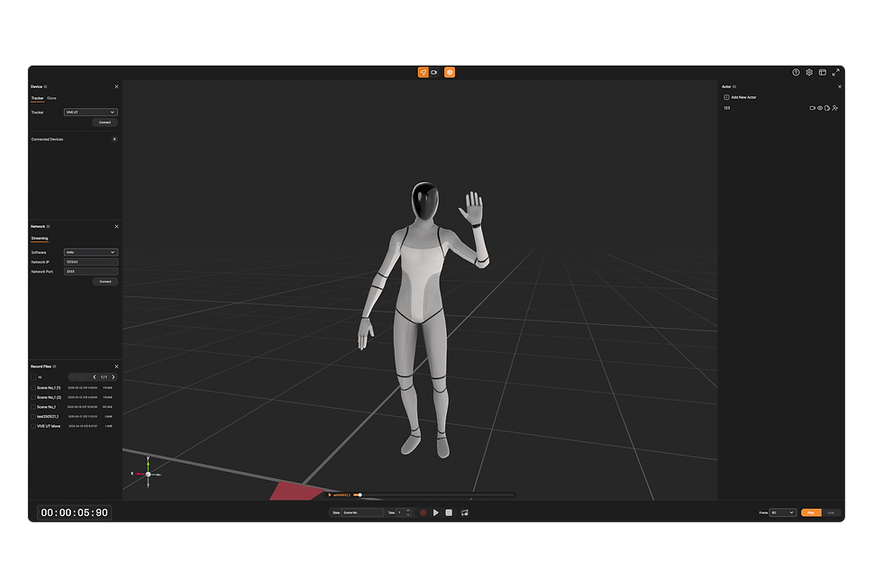Switch to Play mode toggle
The image size is (874, 588).
[811, 513]
